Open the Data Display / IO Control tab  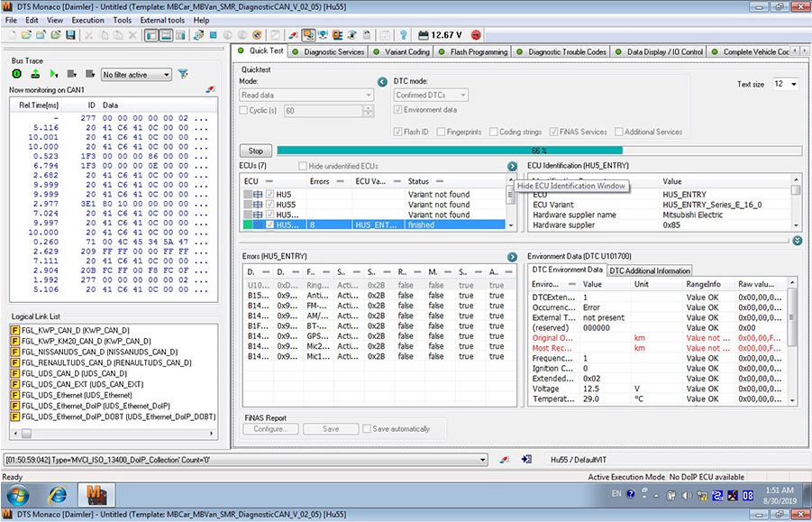tap(659, 51)
